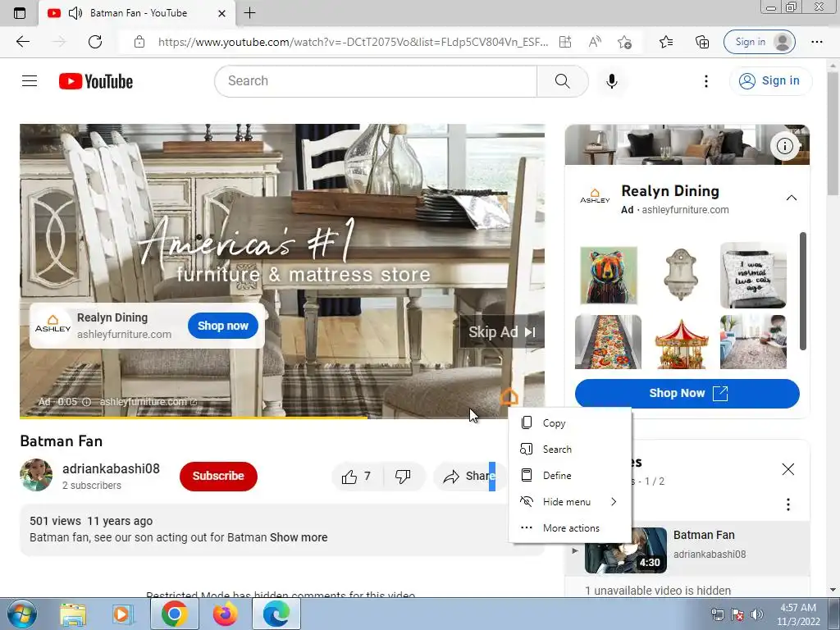Open colorful bear painting product thumbnail
This screenshot has width=840, height=630.
[x=609, y=276]
